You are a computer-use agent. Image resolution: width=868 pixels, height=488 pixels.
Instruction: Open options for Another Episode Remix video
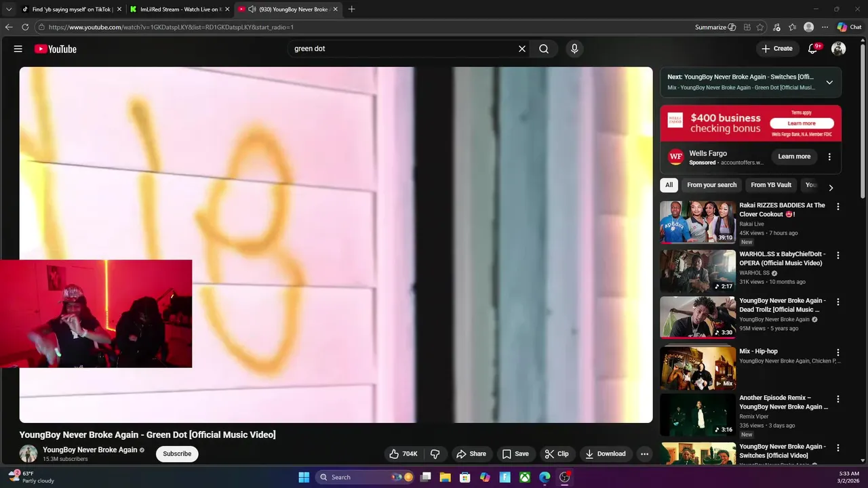pos(838,399)
